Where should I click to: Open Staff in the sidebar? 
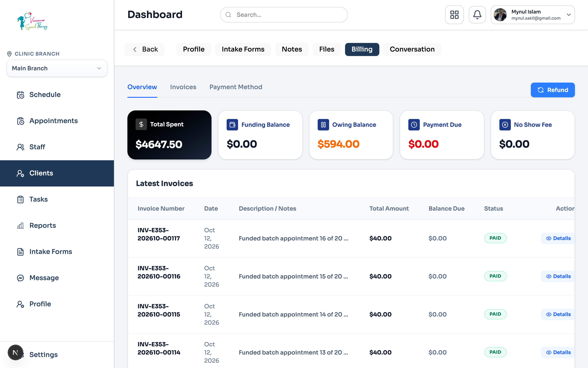coord(57,147)
